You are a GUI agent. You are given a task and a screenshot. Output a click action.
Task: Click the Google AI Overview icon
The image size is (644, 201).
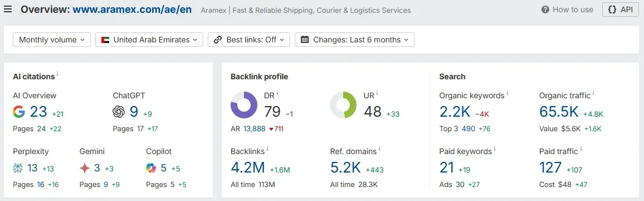point(19,112)
